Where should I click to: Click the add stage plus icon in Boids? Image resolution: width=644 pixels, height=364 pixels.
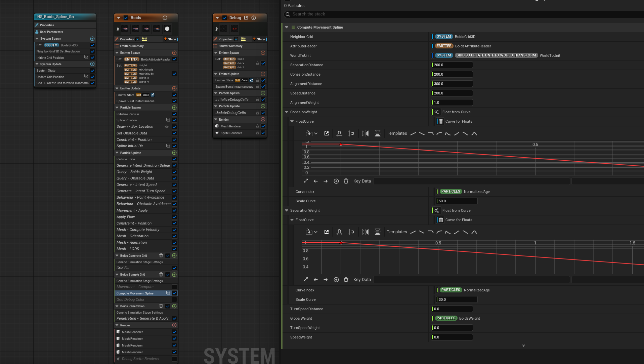click(165, 39)
